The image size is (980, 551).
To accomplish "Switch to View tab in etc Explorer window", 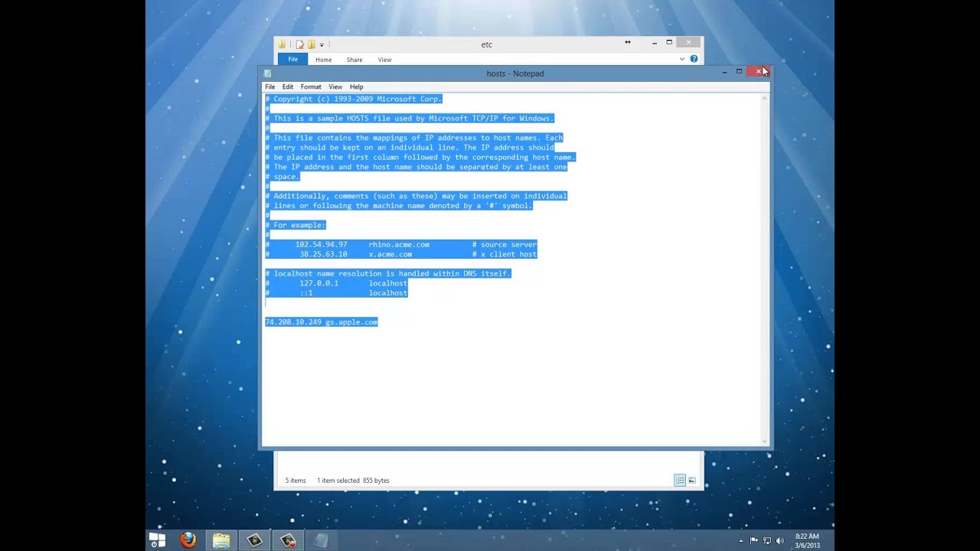I will 384,60.
